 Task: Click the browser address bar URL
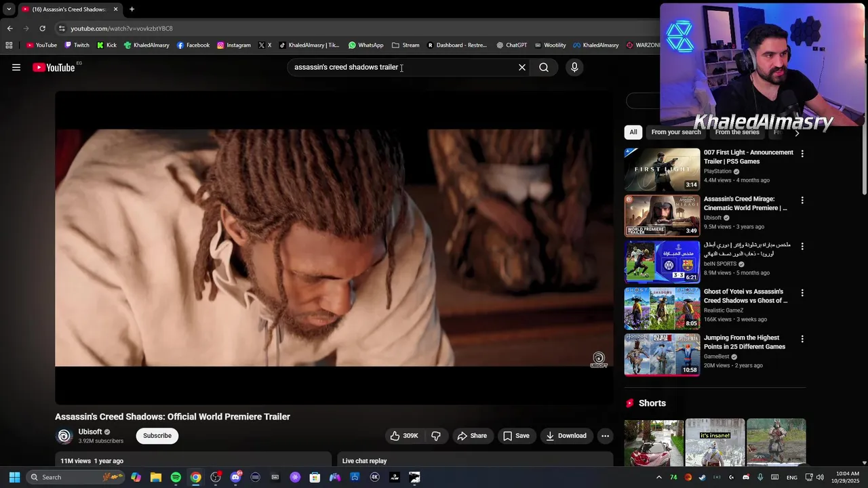tap(121, 28)
